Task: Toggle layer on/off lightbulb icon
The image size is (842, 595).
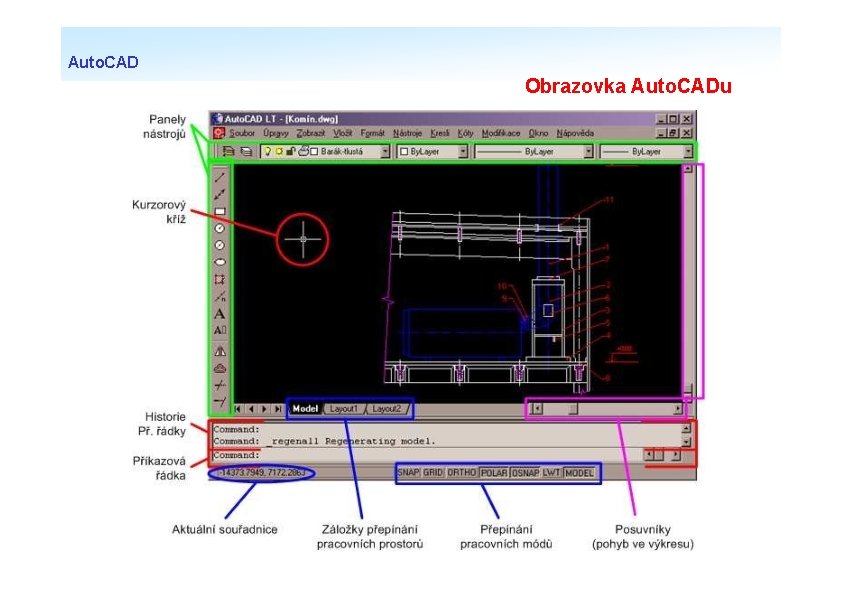Action: coord(267,151)
